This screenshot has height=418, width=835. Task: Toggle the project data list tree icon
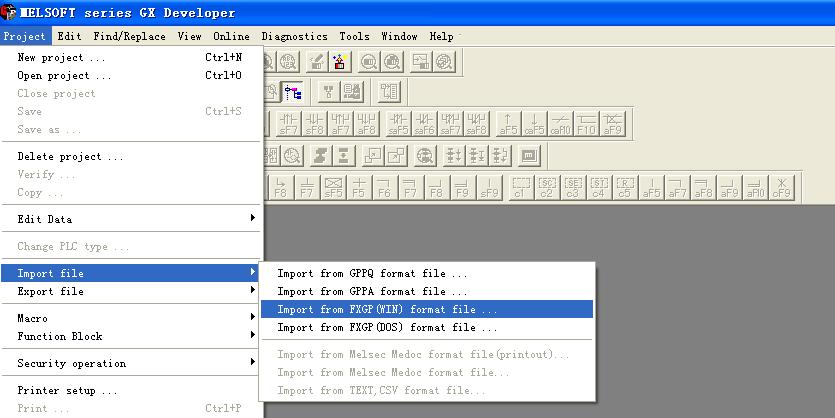click(x=294, y=92)
